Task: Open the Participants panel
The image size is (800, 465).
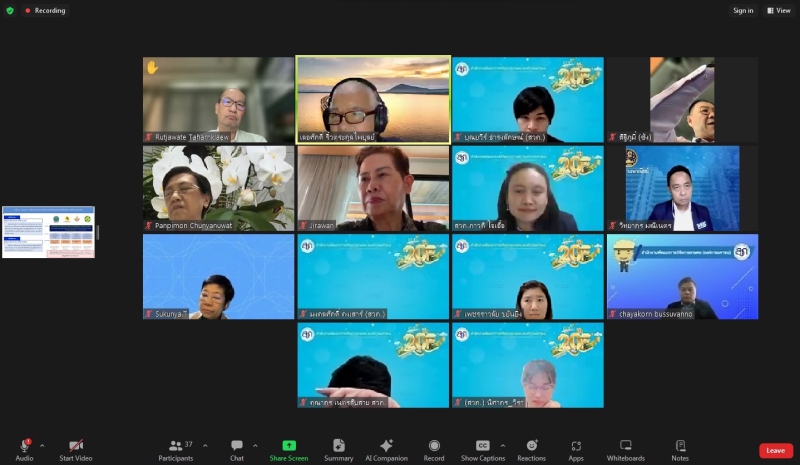Action: (176, 446)
